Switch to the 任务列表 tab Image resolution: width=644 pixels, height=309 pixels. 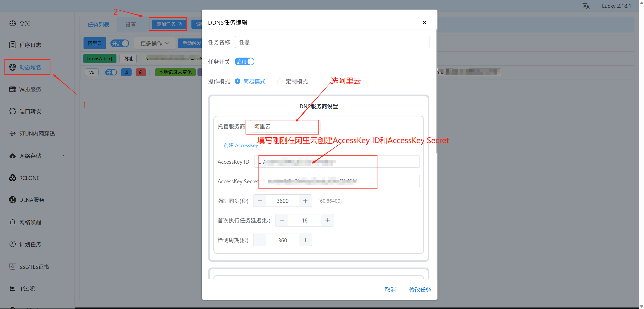[98, 25]
